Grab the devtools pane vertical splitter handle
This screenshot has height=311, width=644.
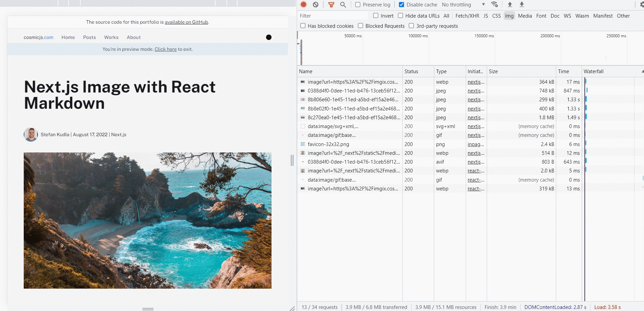(x=292, y=160)
